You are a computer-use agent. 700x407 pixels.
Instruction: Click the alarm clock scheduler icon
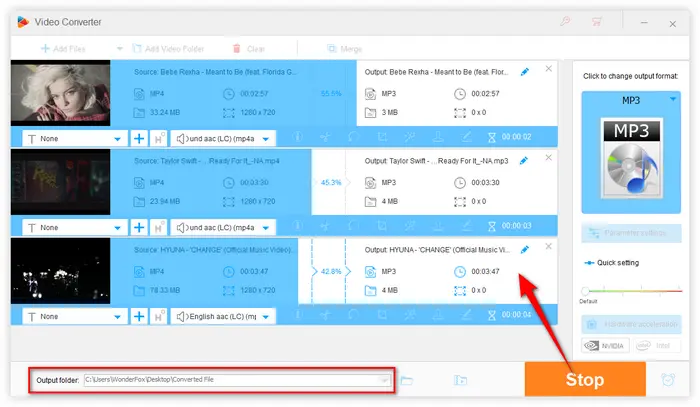tap(668, 379)
